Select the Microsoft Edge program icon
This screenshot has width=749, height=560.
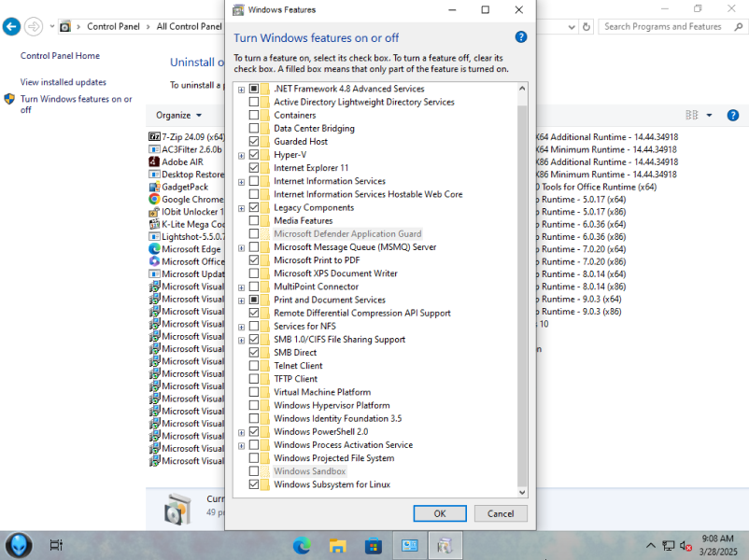pyautogui.click(x=154, y=248)
